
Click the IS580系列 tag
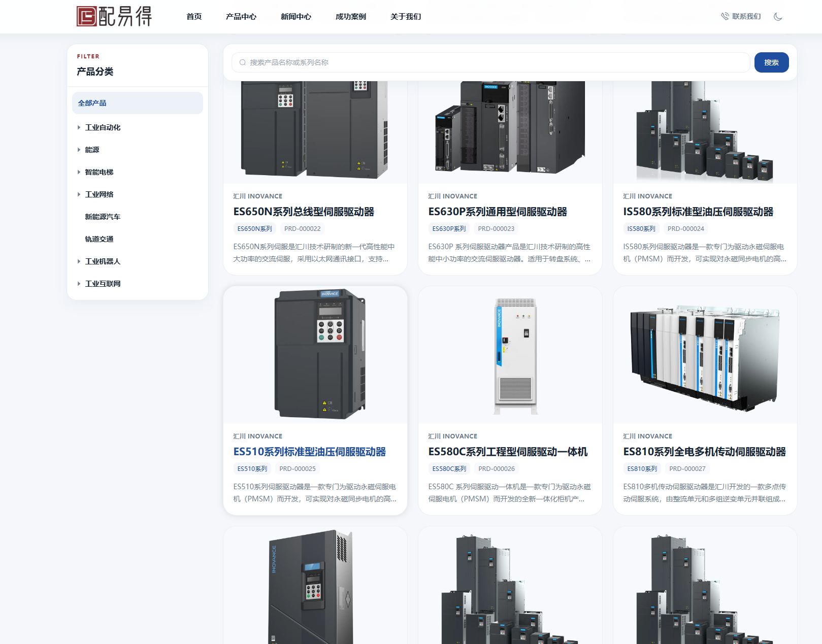click(x=641, y=229)
